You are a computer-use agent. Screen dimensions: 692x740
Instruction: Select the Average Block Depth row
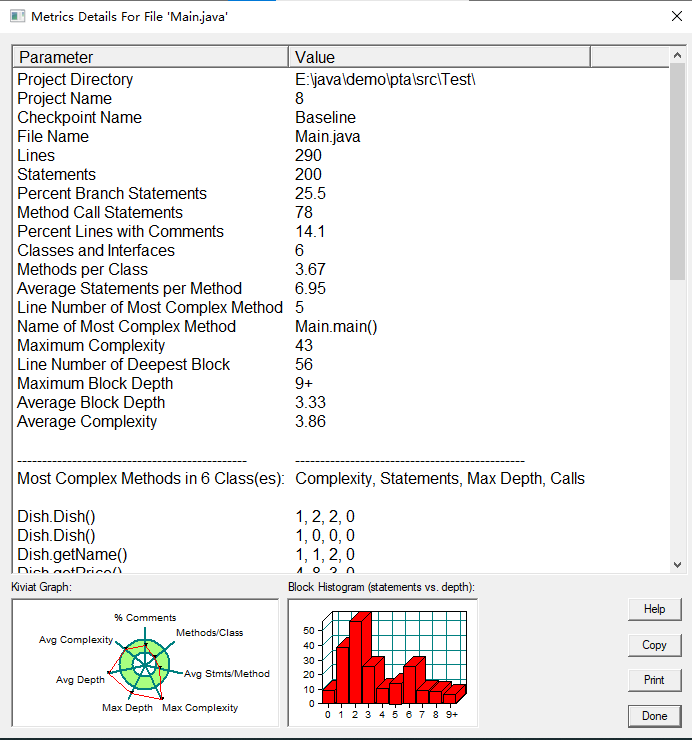[340, 403]
